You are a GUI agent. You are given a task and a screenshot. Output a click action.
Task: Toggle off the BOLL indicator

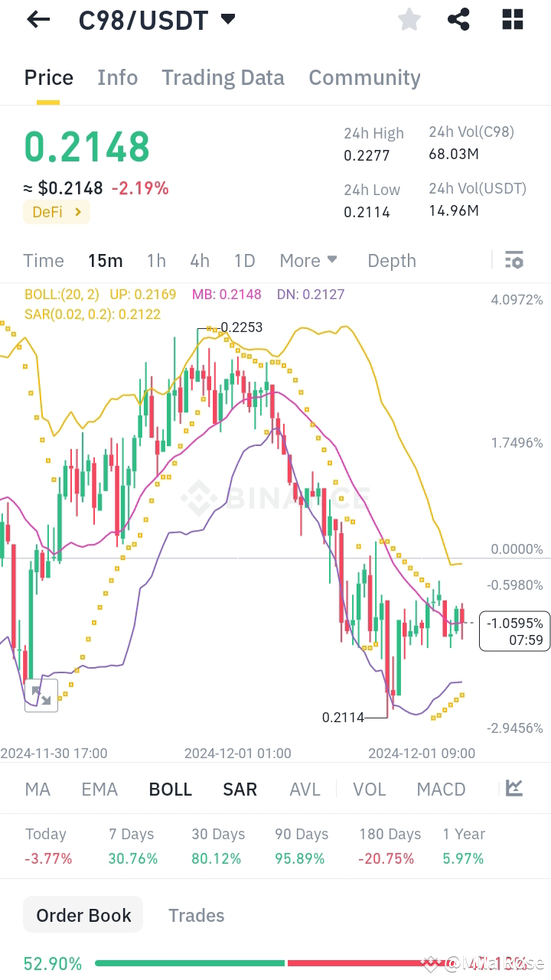(170, 788)
